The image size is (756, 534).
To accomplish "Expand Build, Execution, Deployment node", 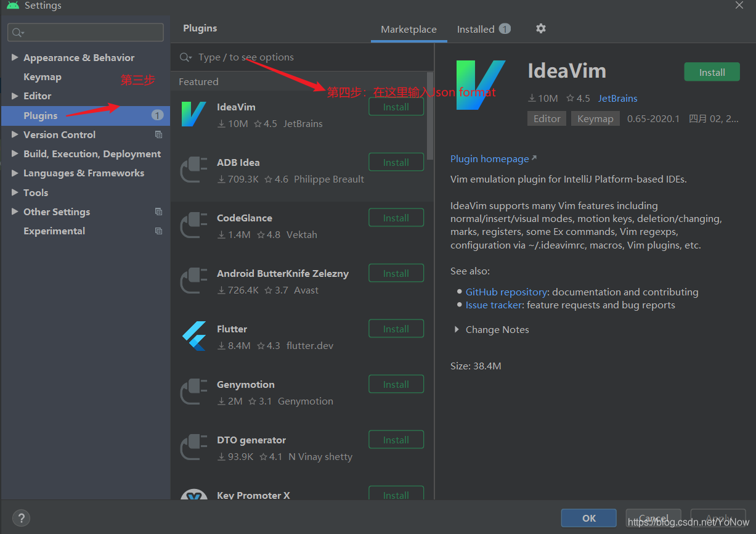I will click(15, 154).
